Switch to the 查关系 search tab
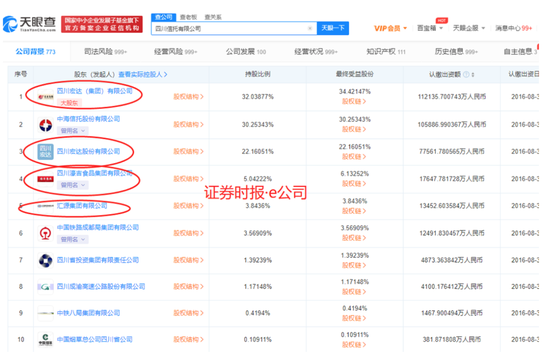The height and width of the screenshot is (360, 550). pos(213,17)
